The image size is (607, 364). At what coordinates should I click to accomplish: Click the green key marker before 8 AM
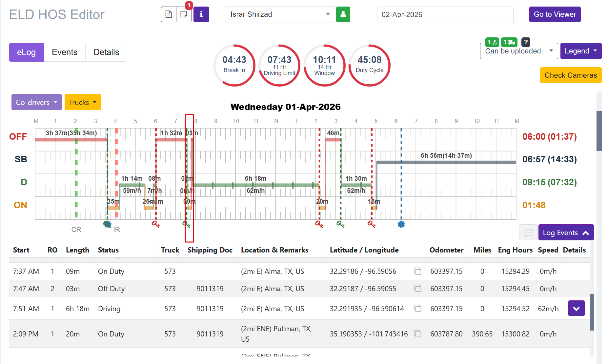(186, 224)
